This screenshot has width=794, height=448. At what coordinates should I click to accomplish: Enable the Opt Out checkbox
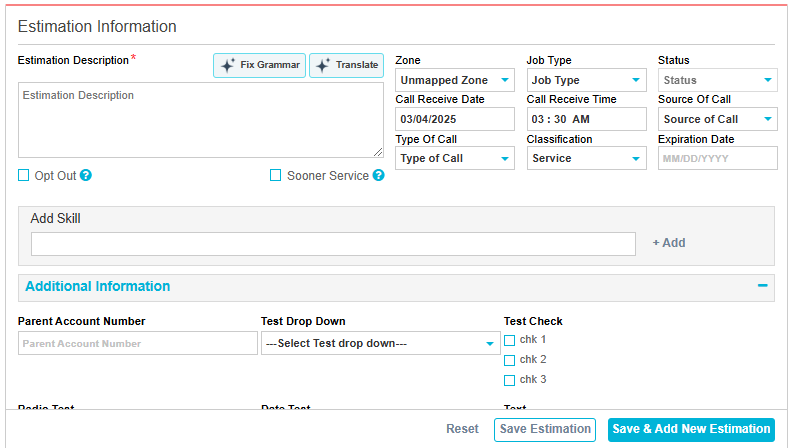pyautogui.click(x=24, y=176)
